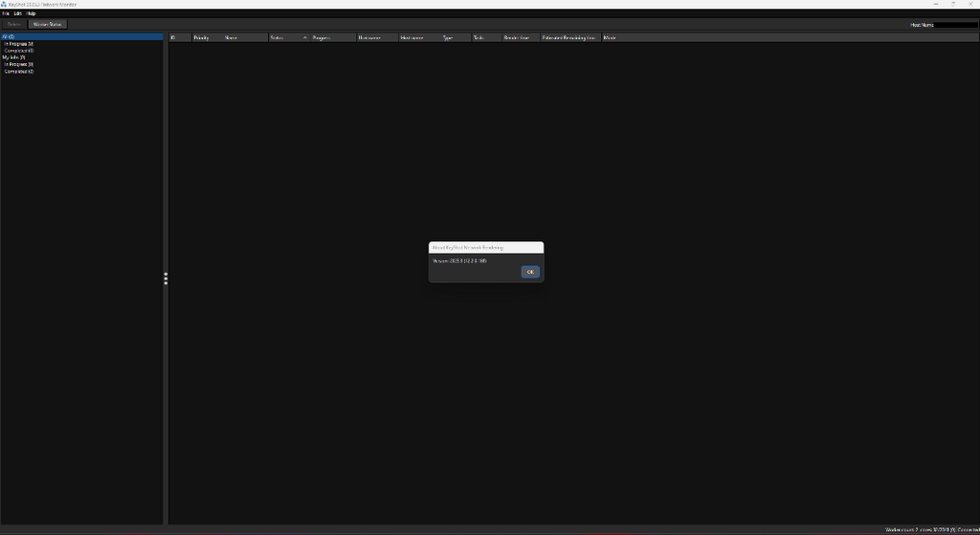Sort by the Mode column header
Screen dimensions: 980x535
(610, 37)
